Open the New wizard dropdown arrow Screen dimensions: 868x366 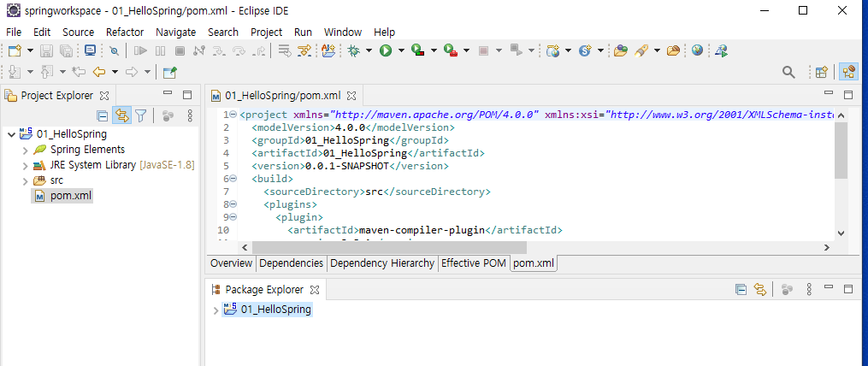(x=30, y=51)
